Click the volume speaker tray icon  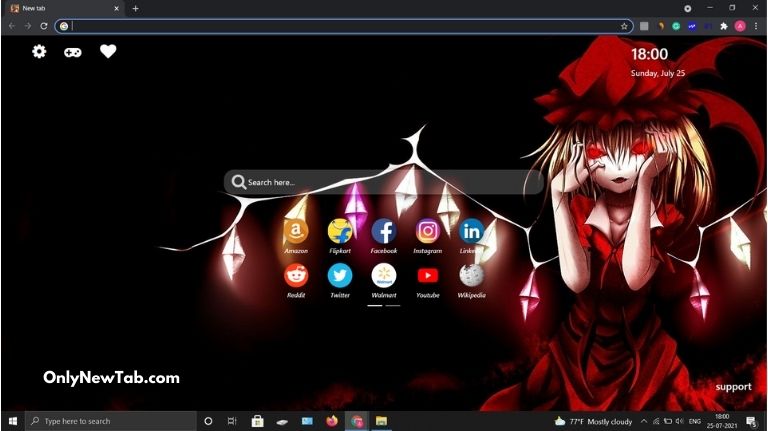(x=679, y=421)
